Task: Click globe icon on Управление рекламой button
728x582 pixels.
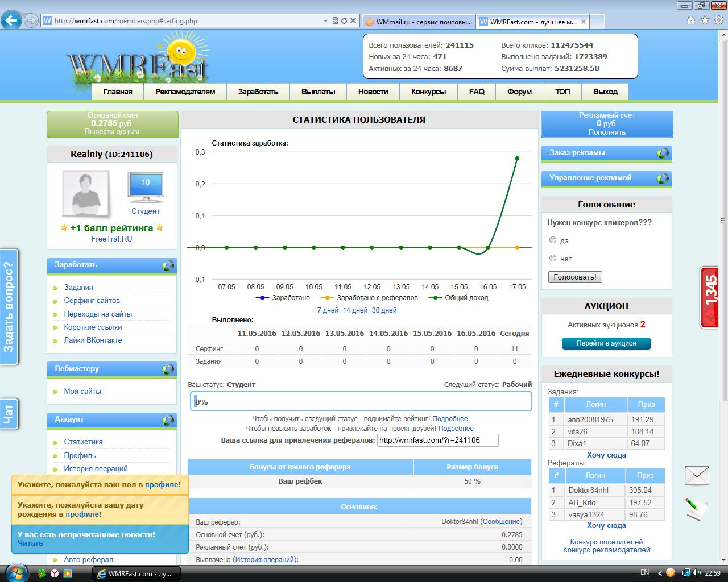Action: (663, 178)
